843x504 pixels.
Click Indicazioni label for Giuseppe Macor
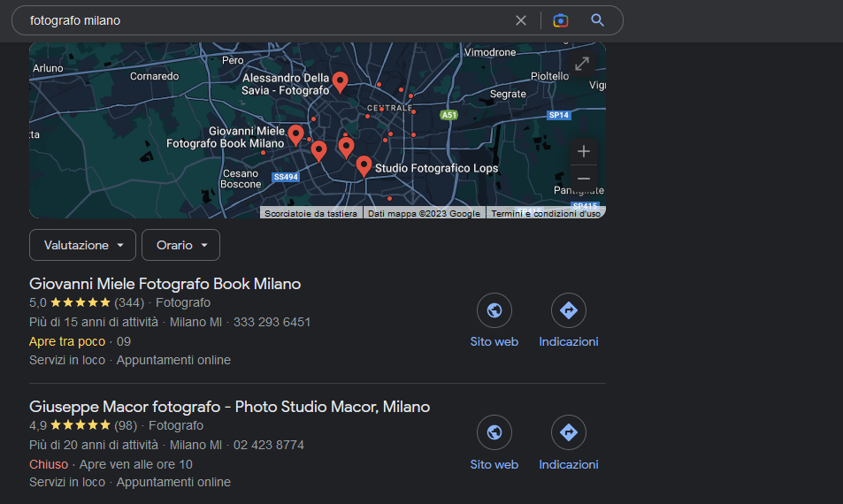tap(568, 465)
